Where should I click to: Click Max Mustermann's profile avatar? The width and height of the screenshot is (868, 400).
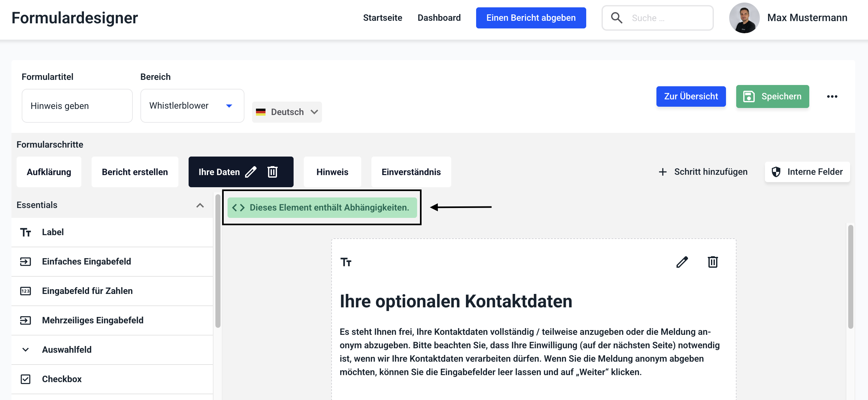coord(744,18)
